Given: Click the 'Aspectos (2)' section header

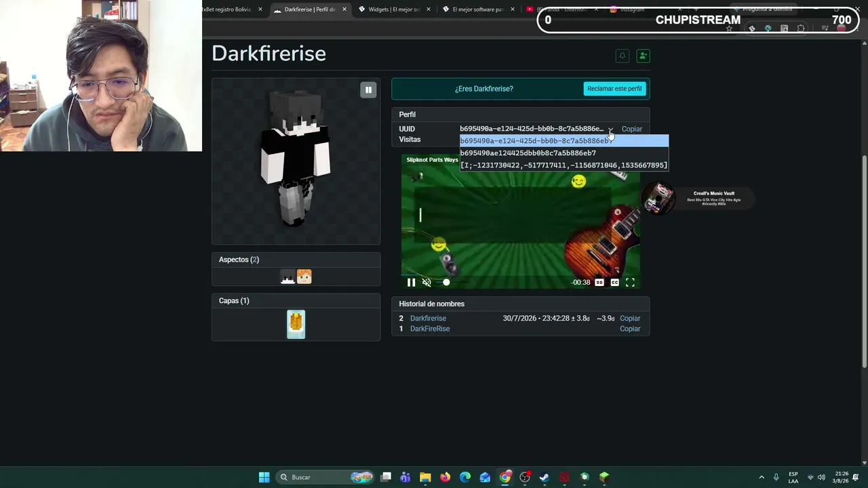Looking at the screenshot, I should (239, 260).
